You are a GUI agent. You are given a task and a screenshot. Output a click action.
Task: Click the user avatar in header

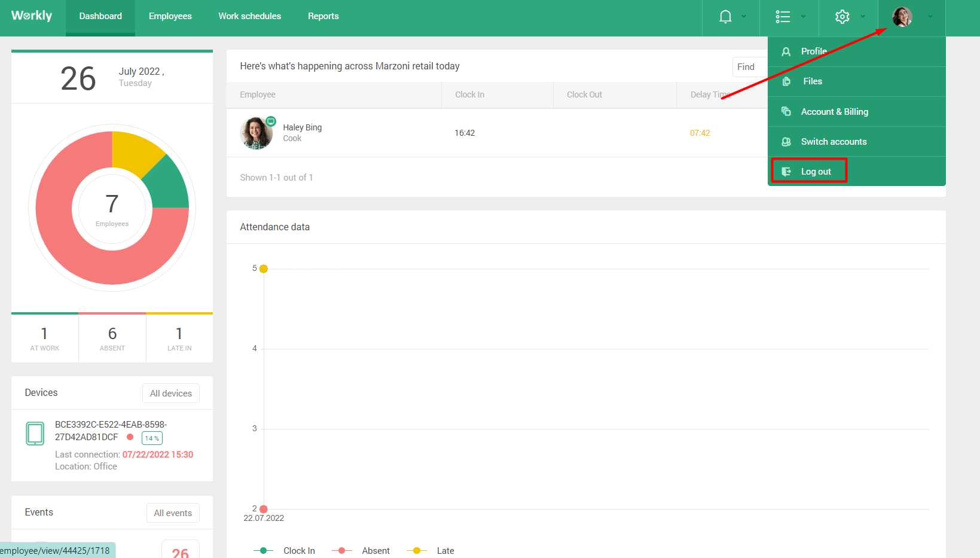pyautogui.click(x=902, y=17)
